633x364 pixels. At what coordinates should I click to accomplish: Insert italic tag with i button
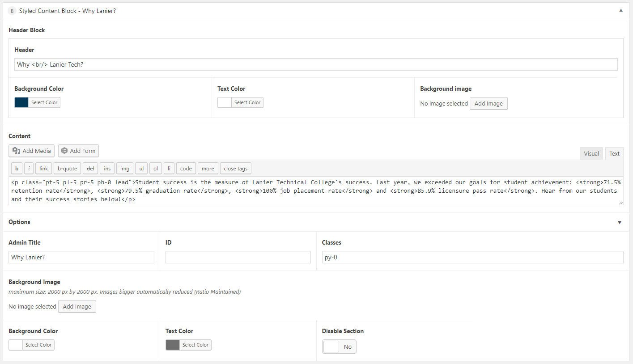click(x=29, y=169)
